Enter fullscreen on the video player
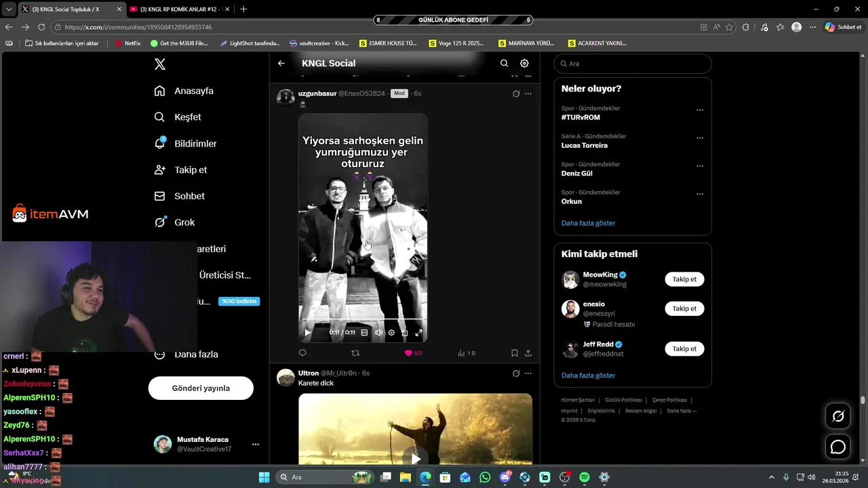This screenshot has width=868, height=488. tap(418, 333)
